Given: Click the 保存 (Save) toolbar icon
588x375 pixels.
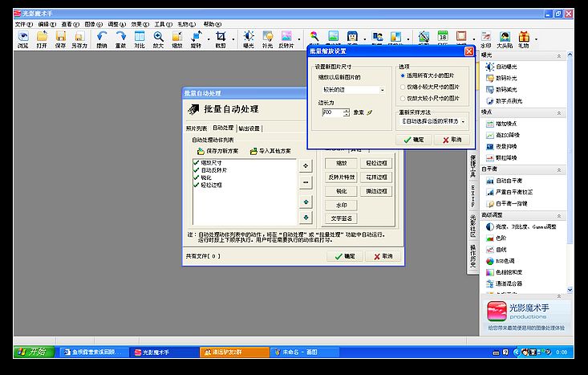Looking at the screenshot, I should tap(60, 39).
